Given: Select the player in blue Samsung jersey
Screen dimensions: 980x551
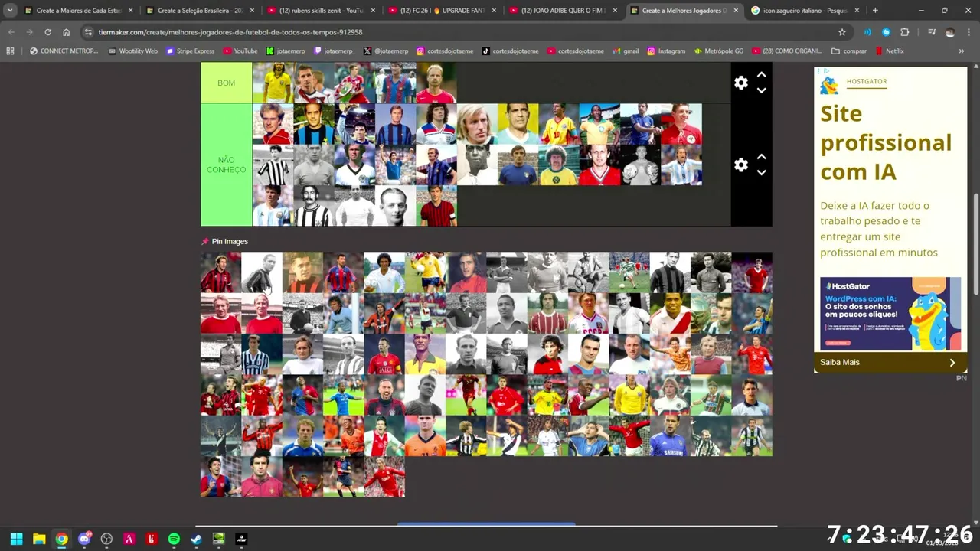Looking at the screenshot, I should (670, 436).
